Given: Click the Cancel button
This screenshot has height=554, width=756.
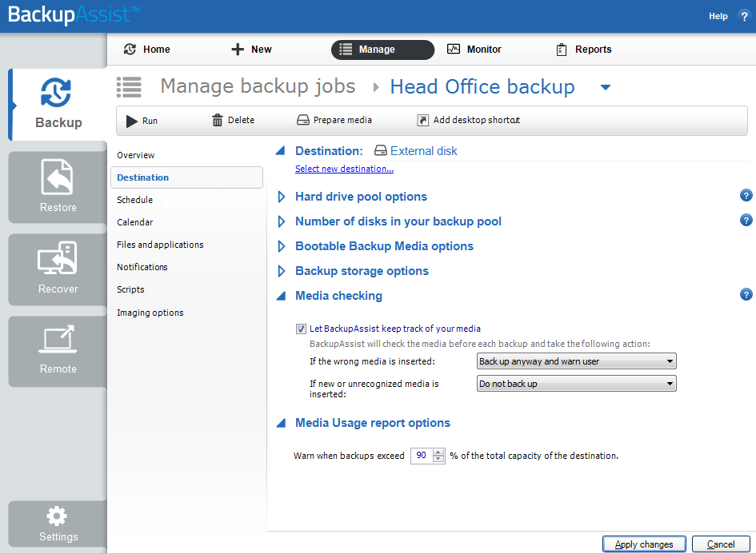Looking at the screenshot, I should coord(721,544).
